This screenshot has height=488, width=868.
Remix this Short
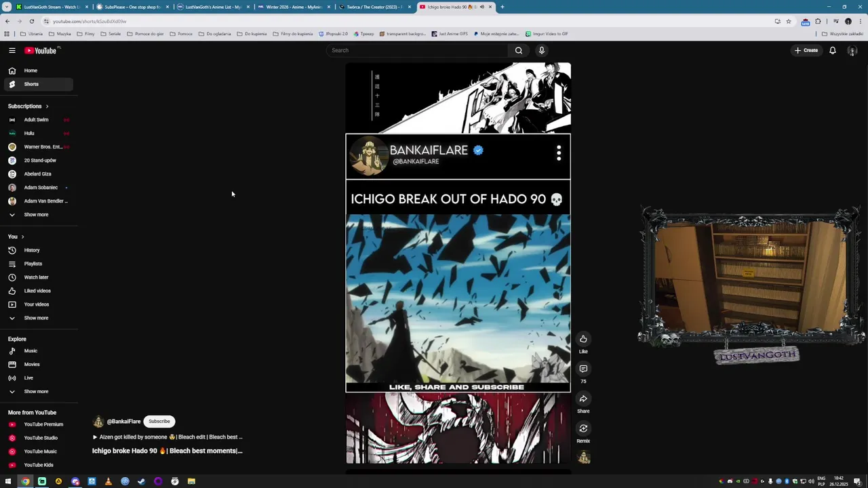pos(583,428)
